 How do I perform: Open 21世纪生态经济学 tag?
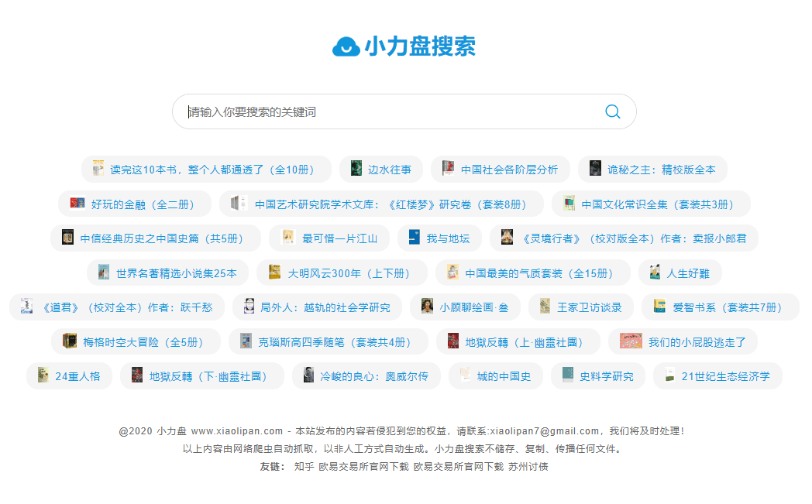725,376
